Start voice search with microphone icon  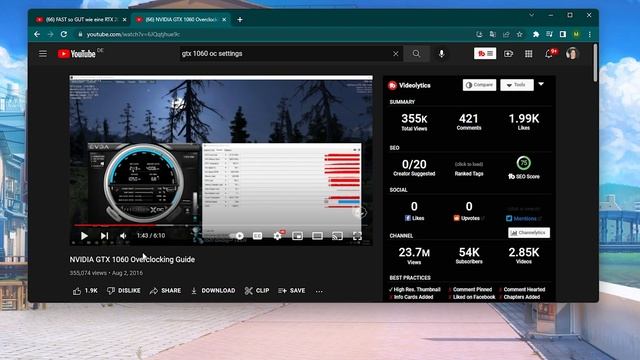(x=441, y=53)
